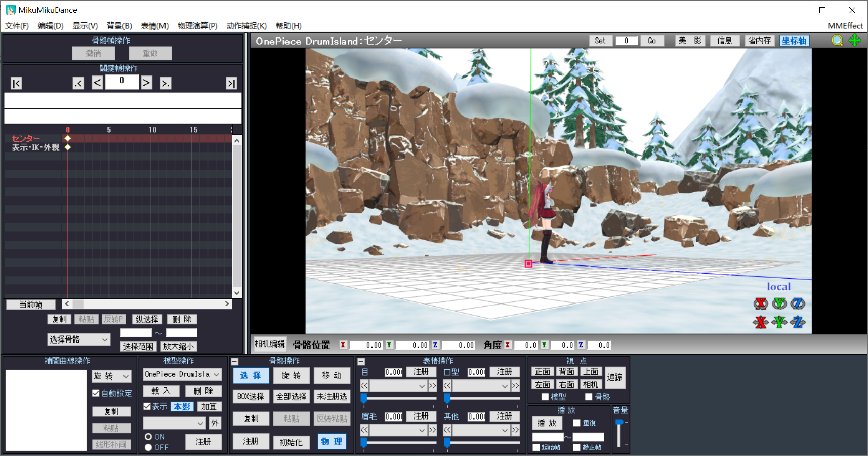Toggle 骨骼 view follow checkbox
868x456 pixels.
(589, 397)
